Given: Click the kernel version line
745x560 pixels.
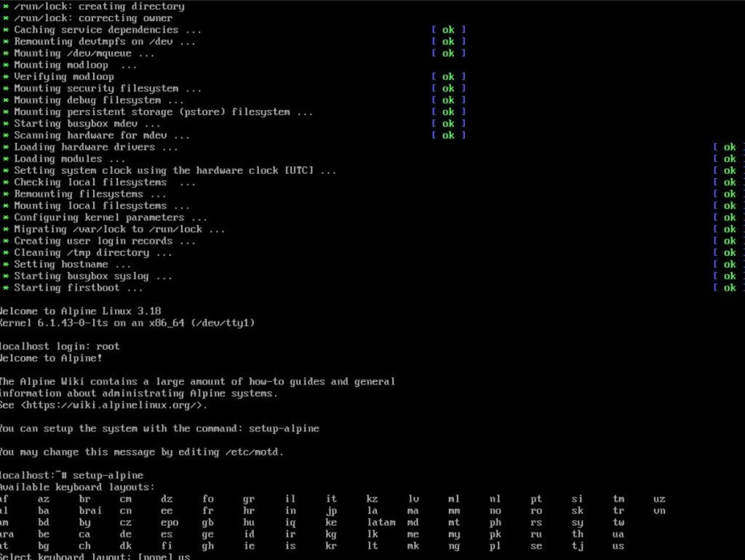Looking at the screenshot, I should 127,322.
